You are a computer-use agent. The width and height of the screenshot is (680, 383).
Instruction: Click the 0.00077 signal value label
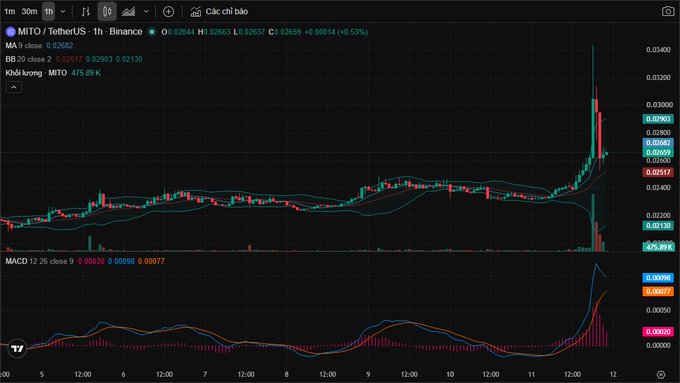coord(658,291)
